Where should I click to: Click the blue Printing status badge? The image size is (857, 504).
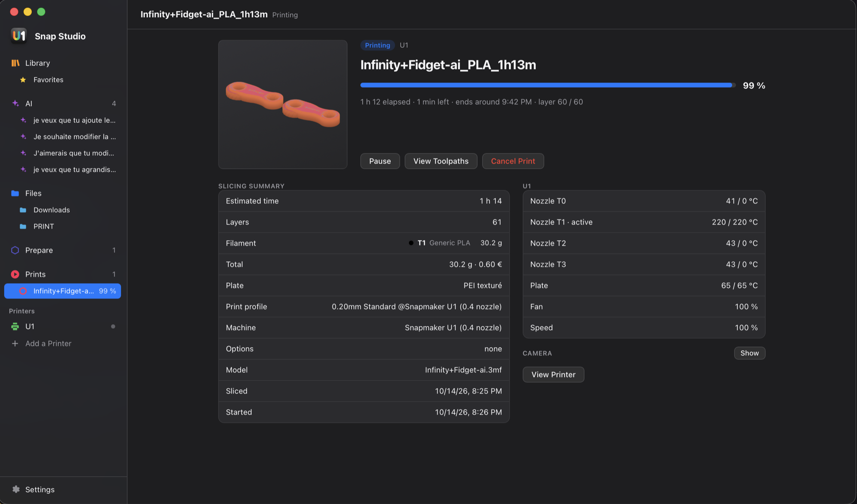pyautogui.click(x=378, y=45)
